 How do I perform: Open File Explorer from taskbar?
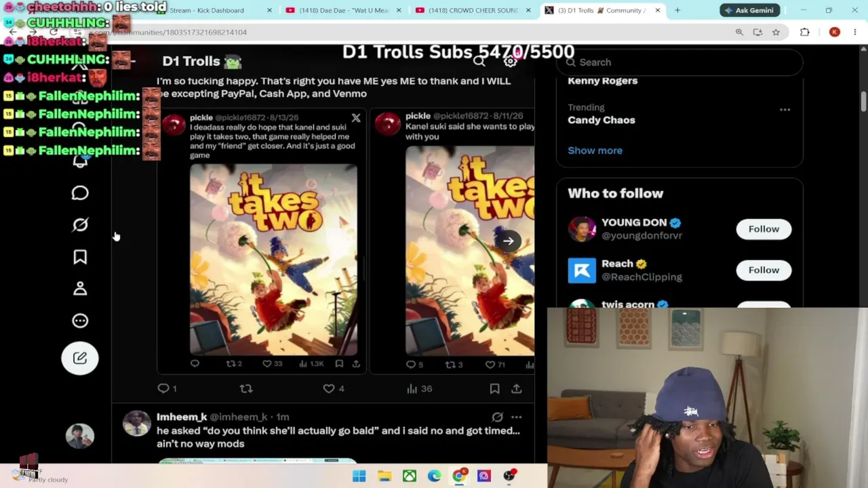pyautogui.click(x=384, y=476)
